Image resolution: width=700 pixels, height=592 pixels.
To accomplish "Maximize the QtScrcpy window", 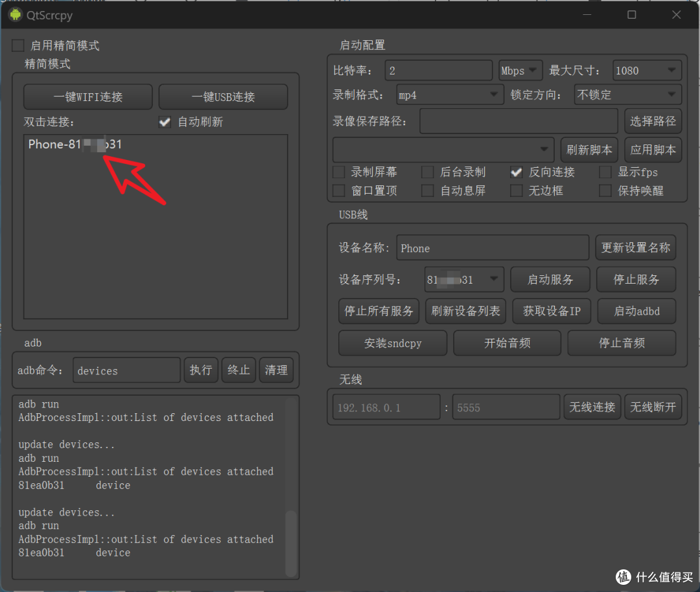I will (x=631, y=14).
